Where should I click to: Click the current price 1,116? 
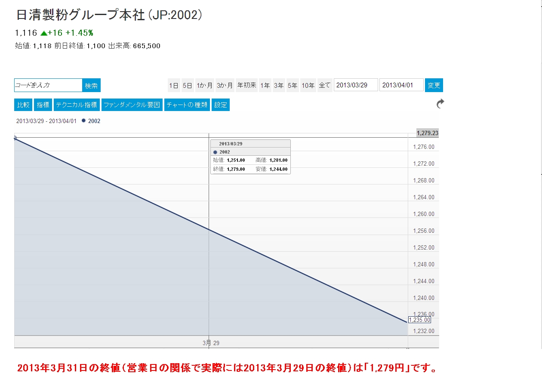click(26, 33)
